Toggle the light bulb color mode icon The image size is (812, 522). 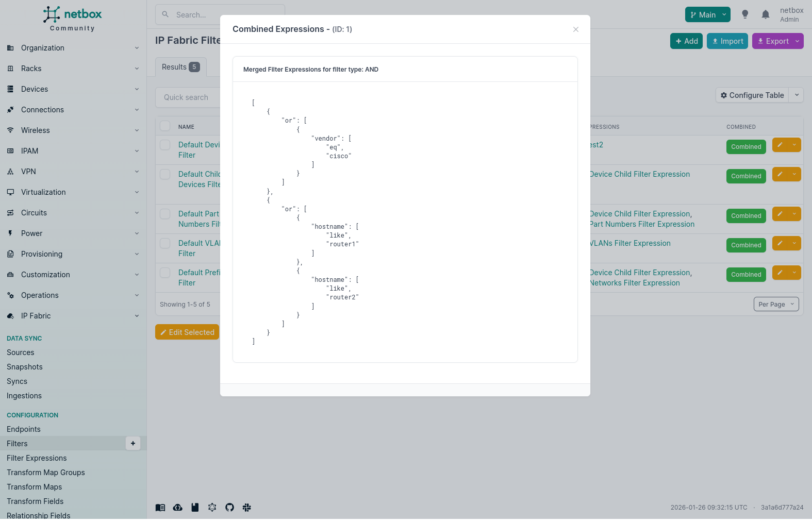click(745, 14)
